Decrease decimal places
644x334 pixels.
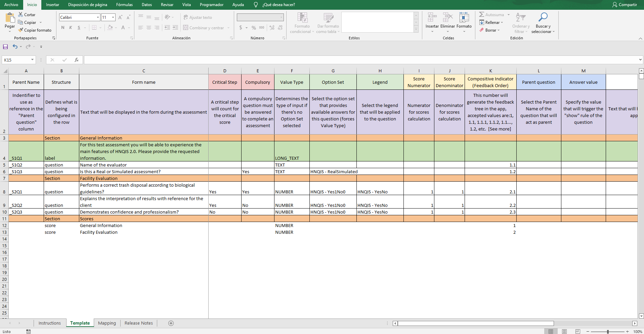[x=280, y=28]
